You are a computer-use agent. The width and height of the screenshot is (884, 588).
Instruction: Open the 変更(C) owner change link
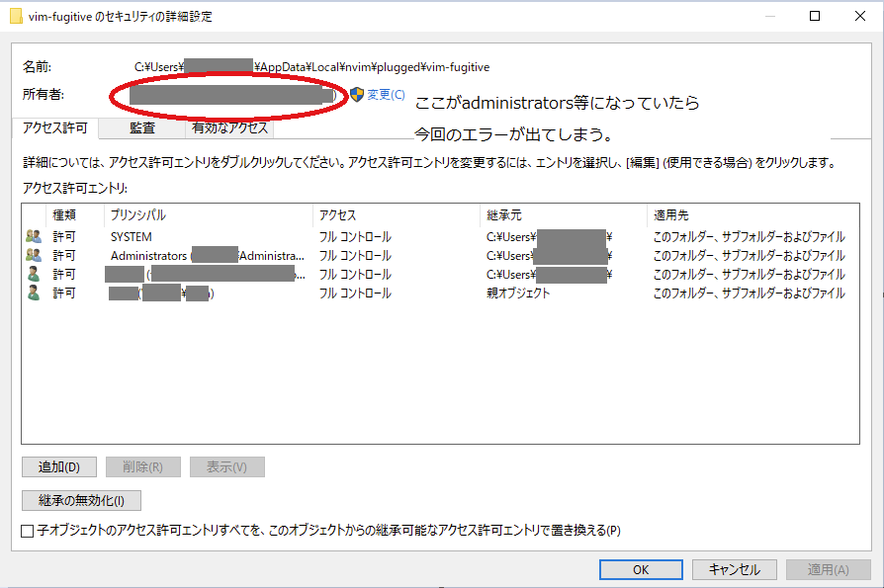(386, 95)
